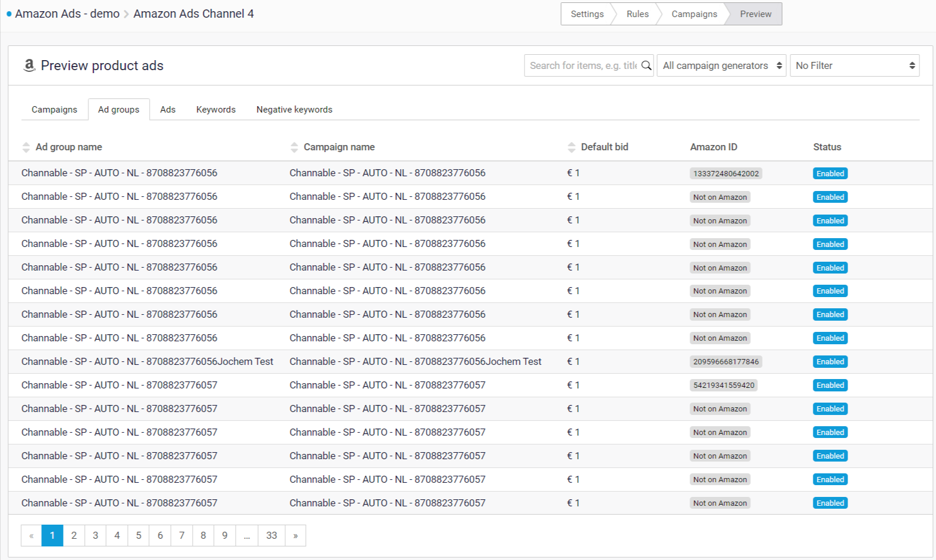The image size is (936, 560).
Task: Sort by Default bid arrows
Action: 571,147
